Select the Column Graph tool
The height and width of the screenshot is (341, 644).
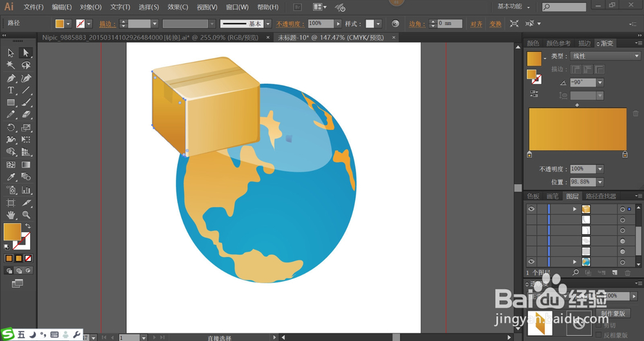point(26,190)
